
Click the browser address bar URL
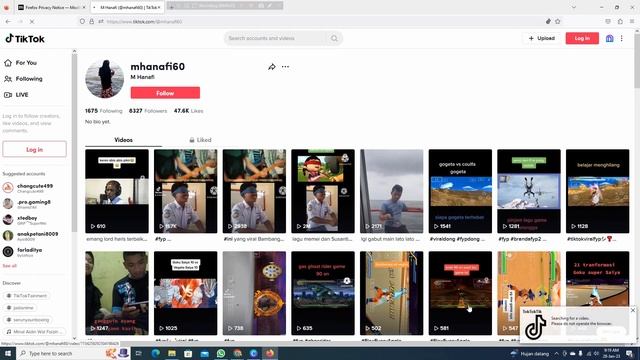[x=144, y=22]
